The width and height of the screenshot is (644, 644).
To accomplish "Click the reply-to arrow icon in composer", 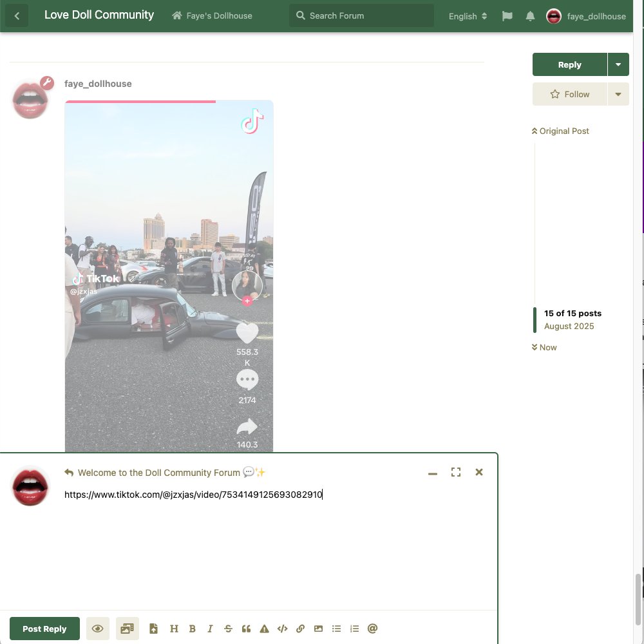I will click(69, 473).
